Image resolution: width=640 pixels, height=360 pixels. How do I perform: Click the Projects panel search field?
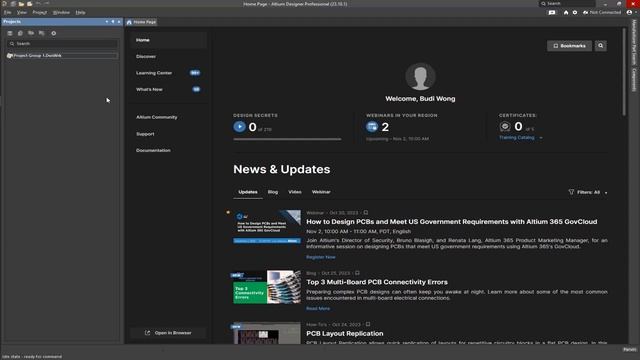pyautogui.click(x=62, y=43)
